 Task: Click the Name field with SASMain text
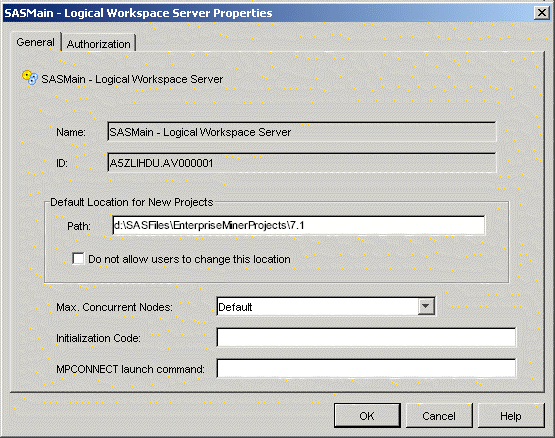[302, 132]
